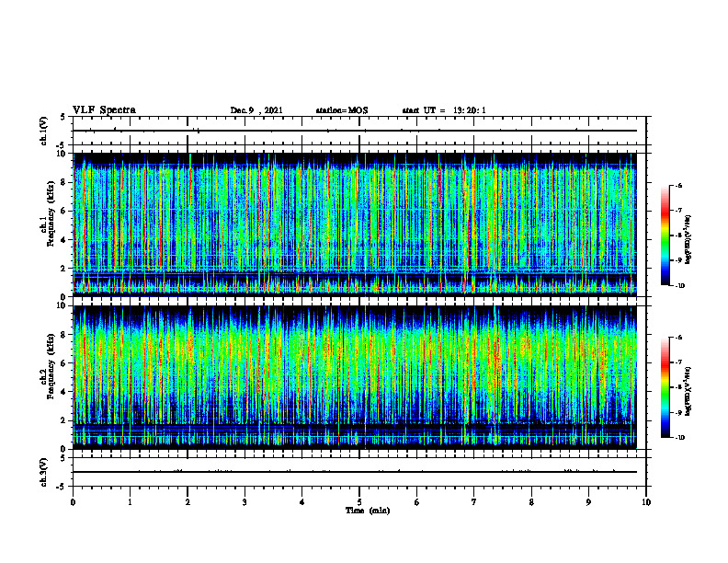The image size is (728, 563).
Task: Click the "station=MOS" header label
Action: click(x=342, y=110)
